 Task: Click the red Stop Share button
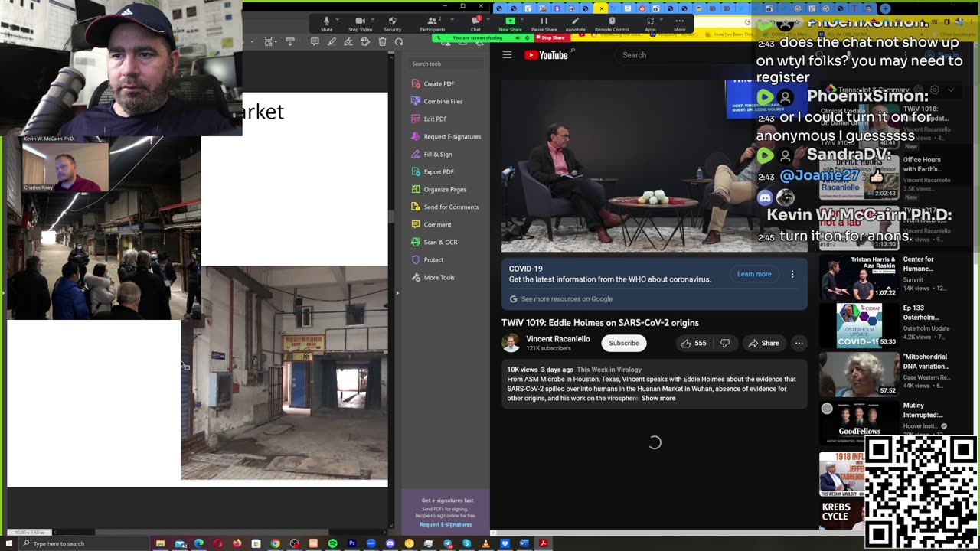[550, 37]
